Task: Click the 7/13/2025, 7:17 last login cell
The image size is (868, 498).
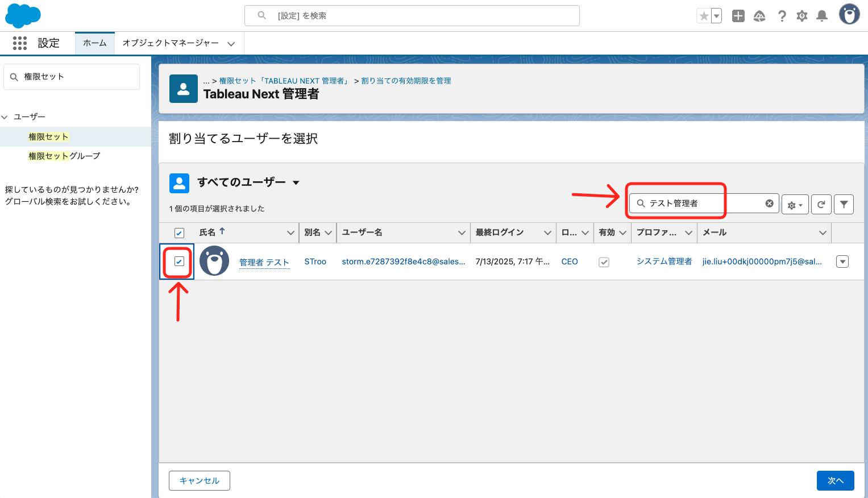Action: 512,262
